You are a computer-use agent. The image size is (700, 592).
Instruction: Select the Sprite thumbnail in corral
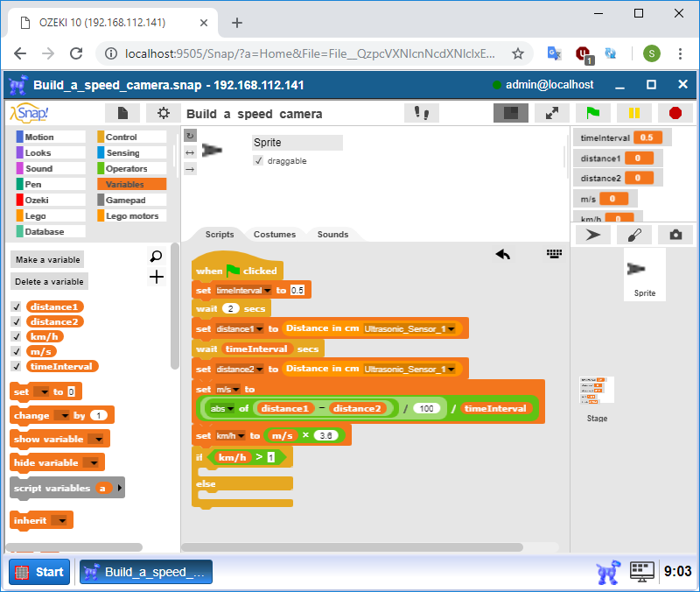(645, 275)
